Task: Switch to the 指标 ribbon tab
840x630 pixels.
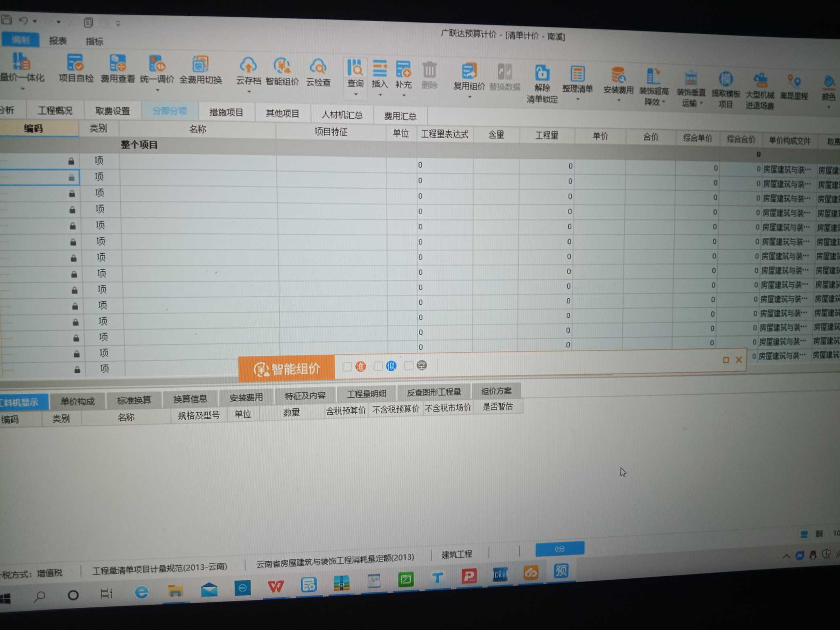Action: tap(94, 41)
